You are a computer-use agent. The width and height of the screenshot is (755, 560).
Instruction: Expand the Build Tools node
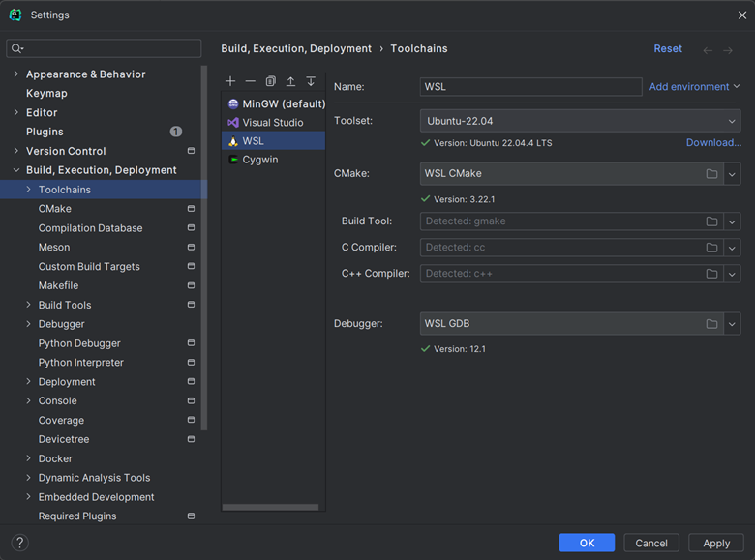tap(28, 305)
